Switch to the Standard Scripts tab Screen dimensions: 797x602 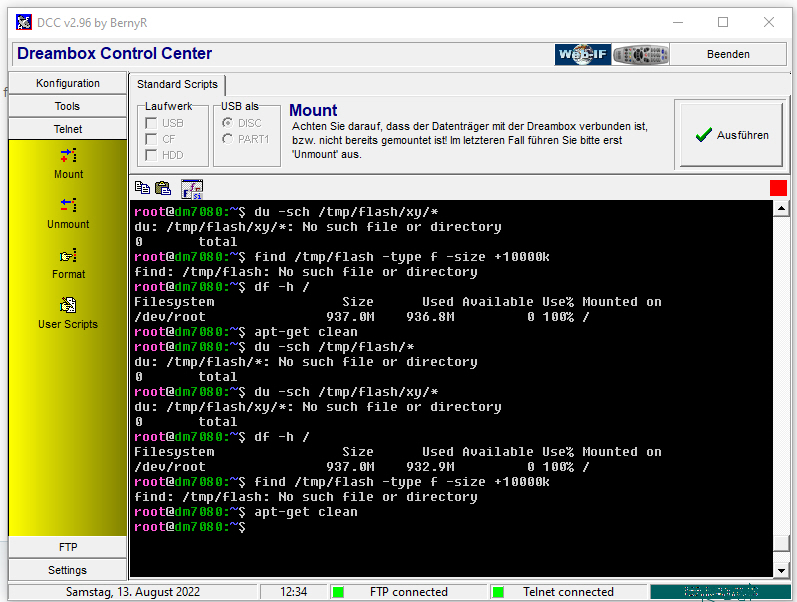177,85
